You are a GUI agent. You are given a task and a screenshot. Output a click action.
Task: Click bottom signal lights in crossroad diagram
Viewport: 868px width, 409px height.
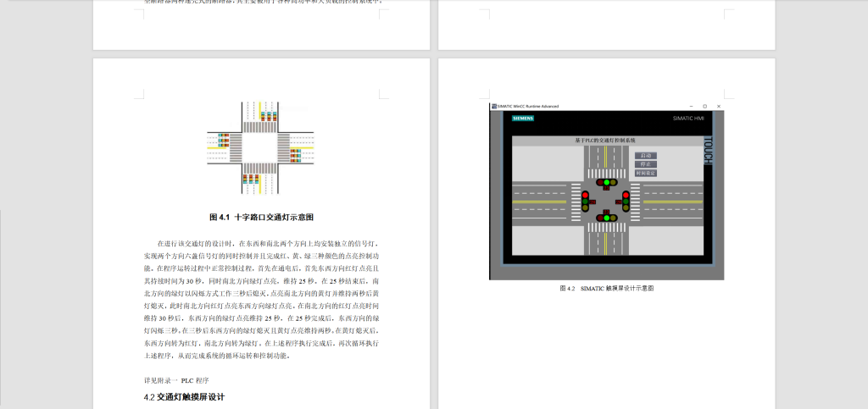pos(251,179)
